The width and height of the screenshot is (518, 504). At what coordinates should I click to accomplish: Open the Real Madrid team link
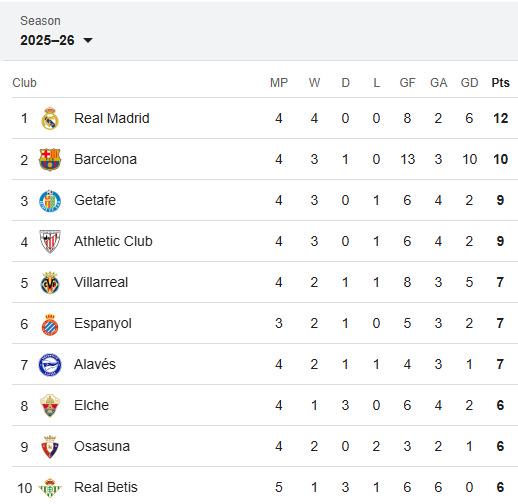click(x=112, y=118)
